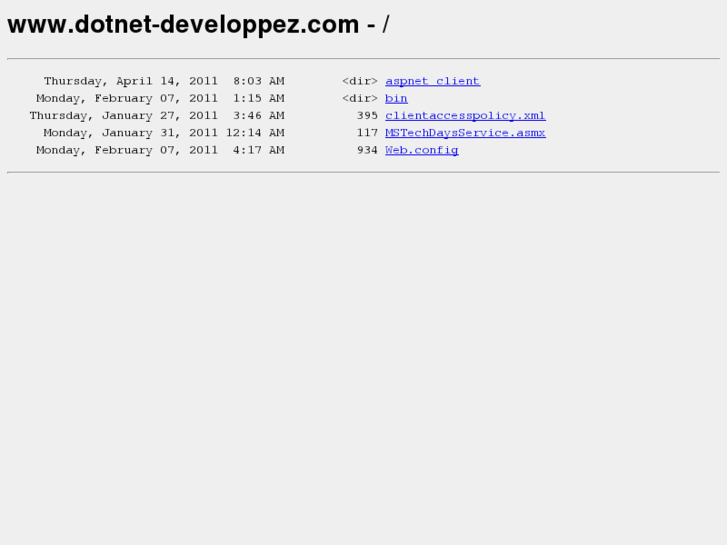
Task: Click the file size 117
Action: click(x=367, y=133)
